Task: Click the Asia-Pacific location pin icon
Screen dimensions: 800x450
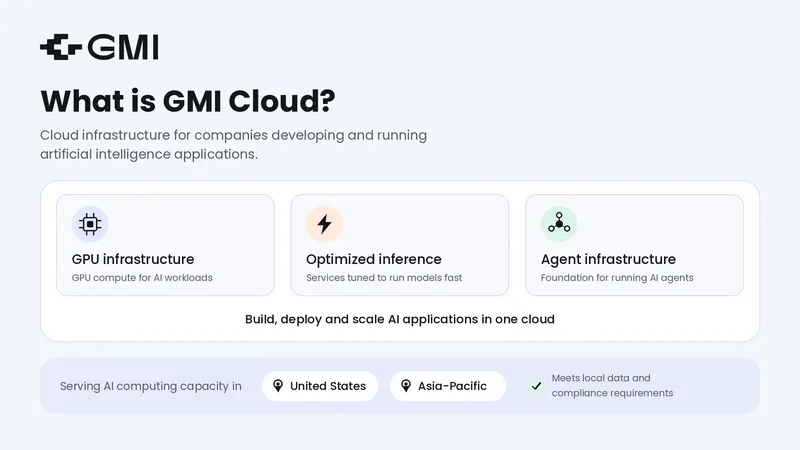Action: pyautogui.click(x=406, y=386)
